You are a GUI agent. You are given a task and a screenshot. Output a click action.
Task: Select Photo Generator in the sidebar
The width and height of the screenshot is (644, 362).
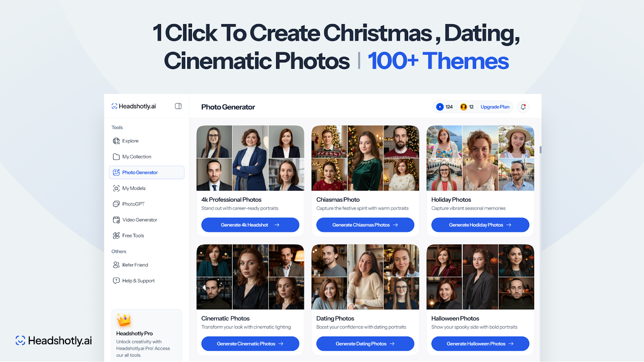[x=140, y=172]
